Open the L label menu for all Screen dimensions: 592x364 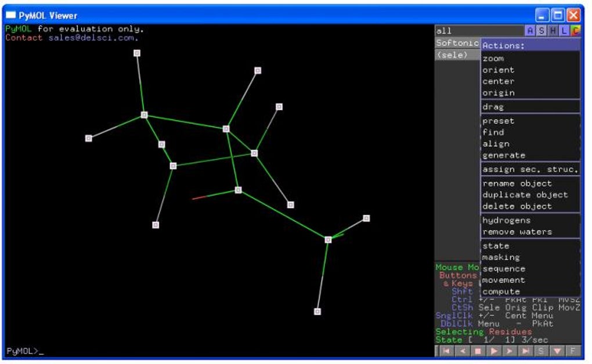tap(564, 31)
